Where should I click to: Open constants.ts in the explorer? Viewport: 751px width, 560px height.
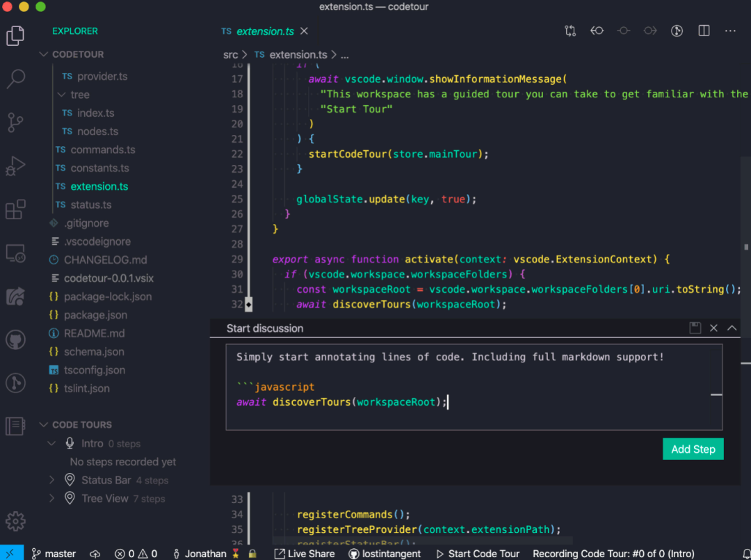(99, 168)
